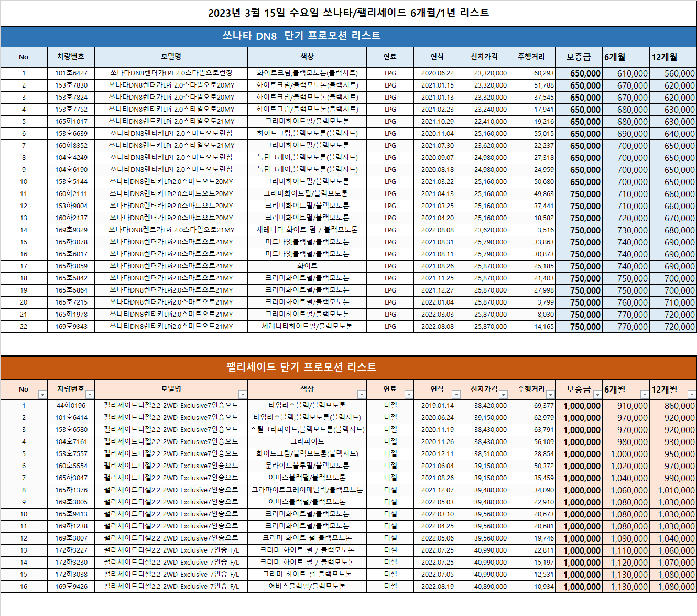The height and width of the screenshot is (616, 697).
Task: Select color cell '세레니티 화이트 펄 / 블랙모노톤'
Action: point(307,230)
